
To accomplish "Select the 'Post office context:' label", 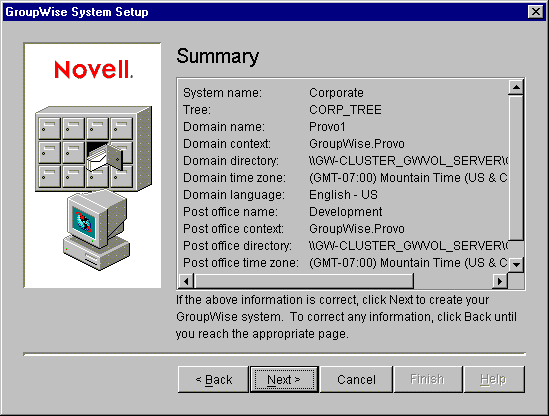I will (x=233, y=229).
